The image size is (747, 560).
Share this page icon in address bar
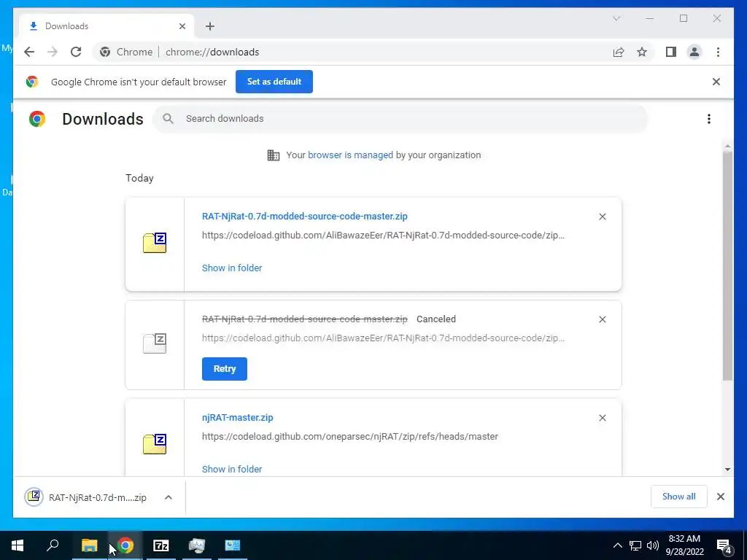(619, 52)
